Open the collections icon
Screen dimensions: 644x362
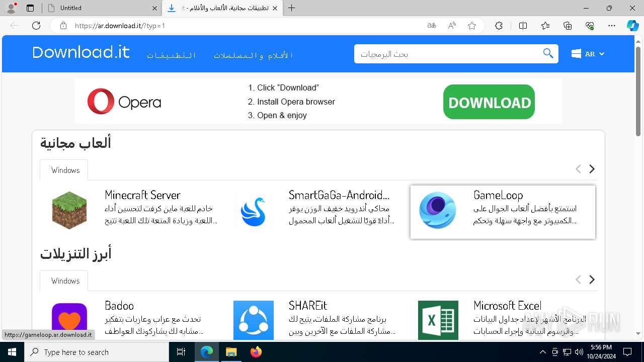568,26
